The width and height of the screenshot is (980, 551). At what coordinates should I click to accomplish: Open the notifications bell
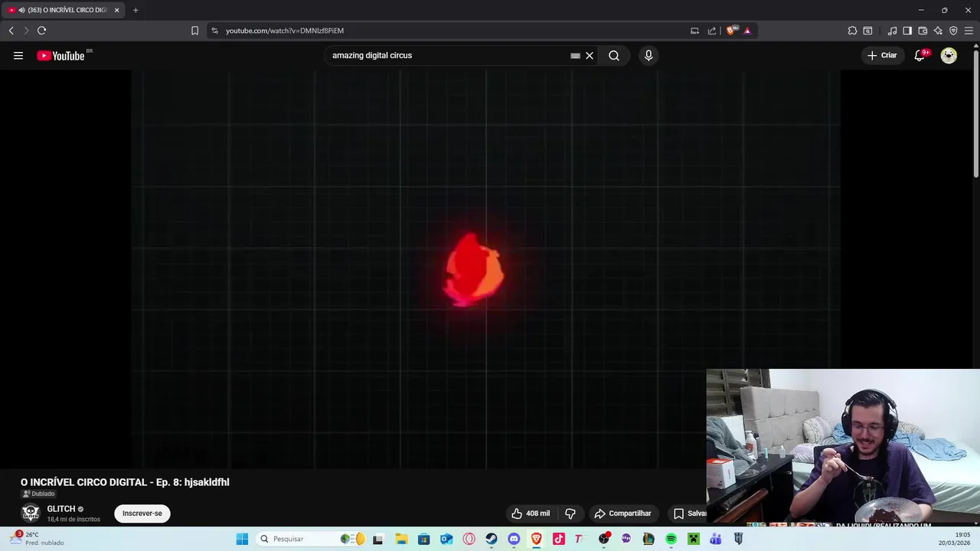tap(920, 55)
